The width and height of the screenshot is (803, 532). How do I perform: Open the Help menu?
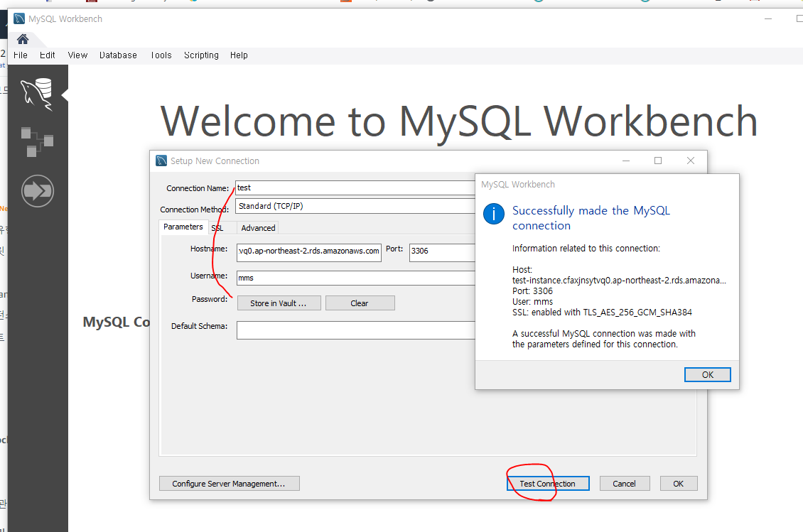(x=239, y=55)
